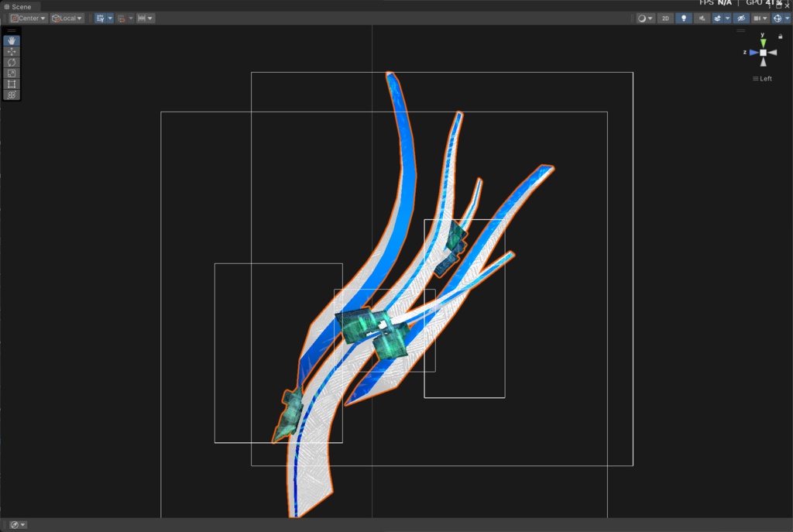Image resolution: width=793 pixels, height=532 pixels.
Task: Click the orientation overlay drag handle
Action: (x=741, y=31)
